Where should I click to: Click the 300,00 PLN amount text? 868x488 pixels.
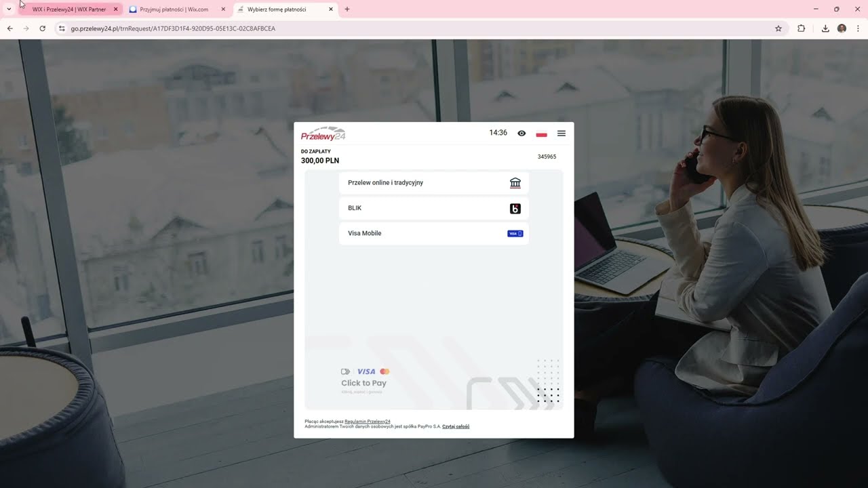(x=320, y=161)
